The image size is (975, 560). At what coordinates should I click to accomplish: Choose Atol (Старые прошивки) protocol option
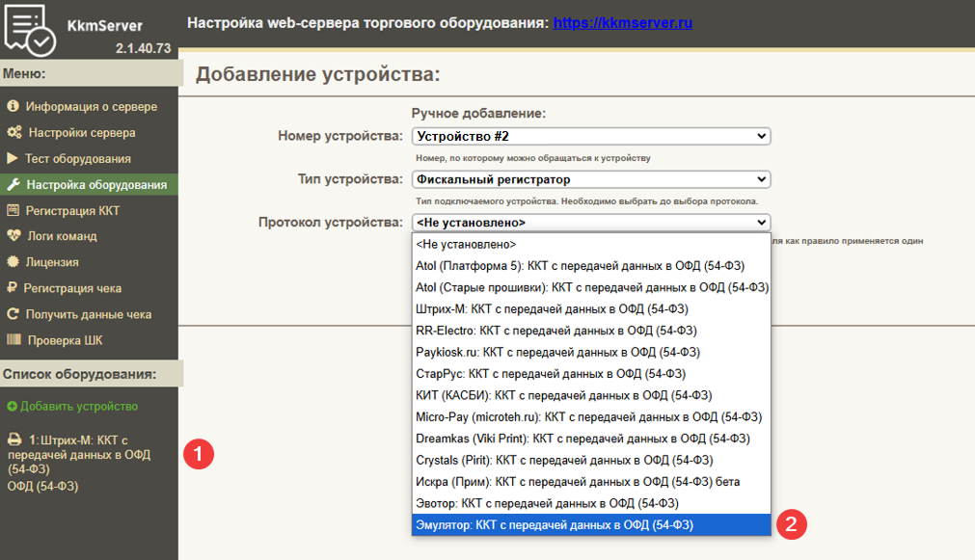pos(591,287)
